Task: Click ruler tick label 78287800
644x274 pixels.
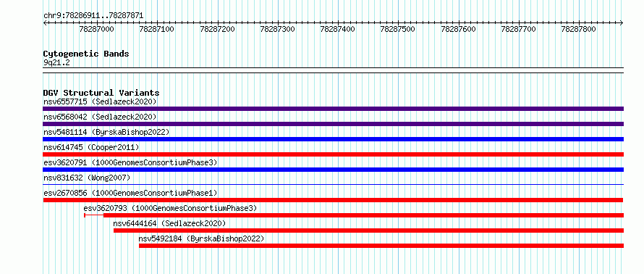Action: [x=579, y=29]
